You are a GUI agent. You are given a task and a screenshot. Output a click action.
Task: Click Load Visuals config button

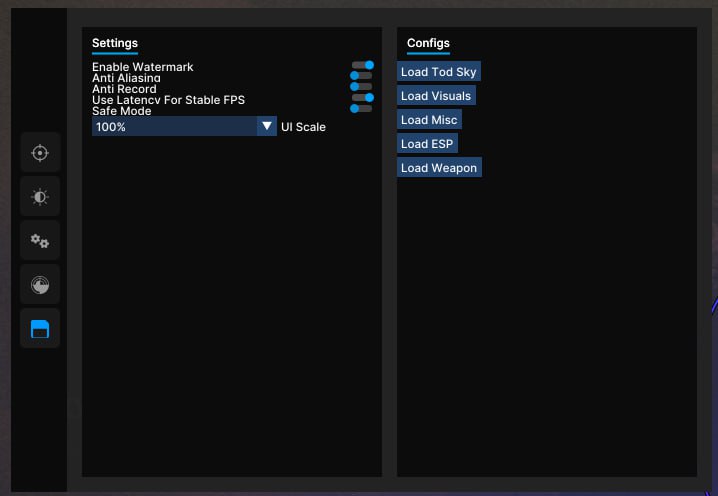(436, 96)
